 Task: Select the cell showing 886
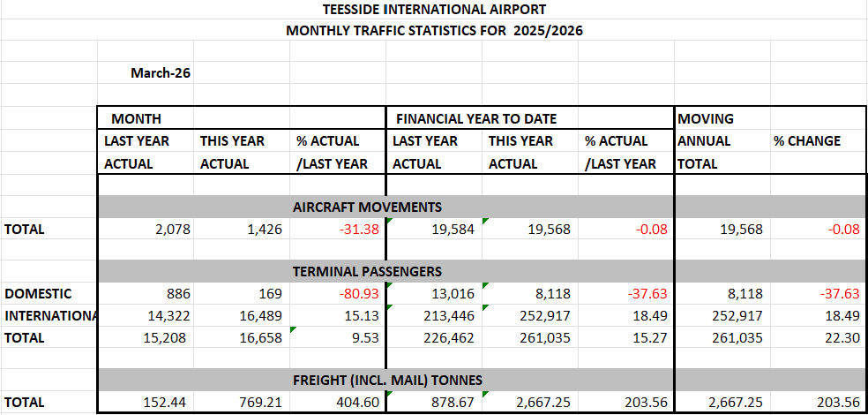pos(146,294)
